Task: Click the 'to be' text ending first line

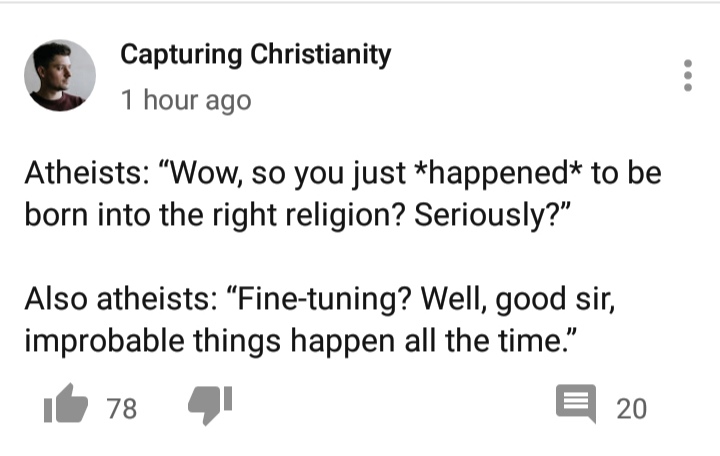Action: [x=626, y=173]
